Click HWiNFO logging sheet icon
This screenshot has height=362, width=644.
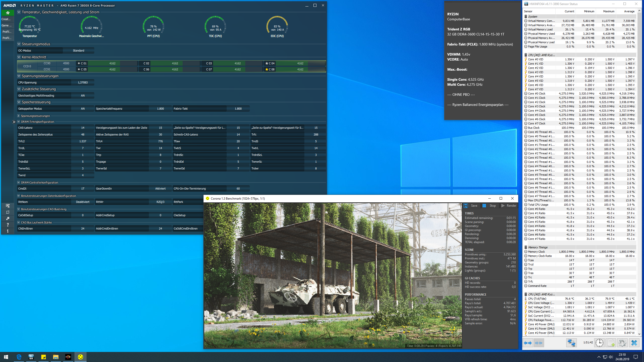tap(611, 343)
